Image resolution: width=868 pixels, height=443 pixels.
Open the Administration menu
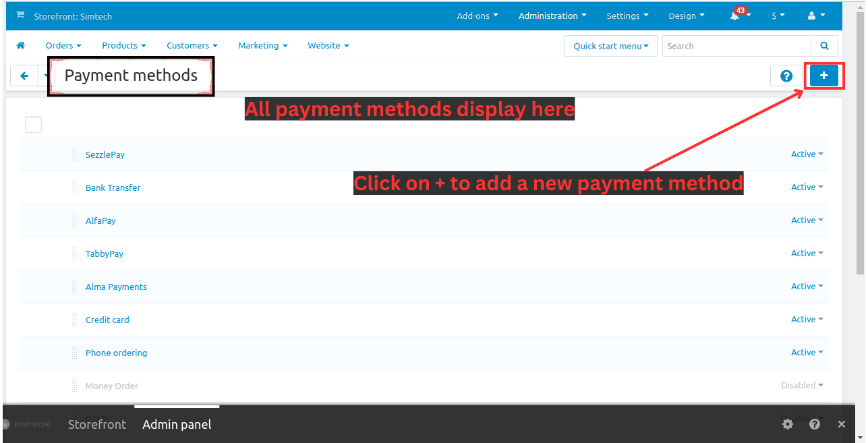(552, 16)
